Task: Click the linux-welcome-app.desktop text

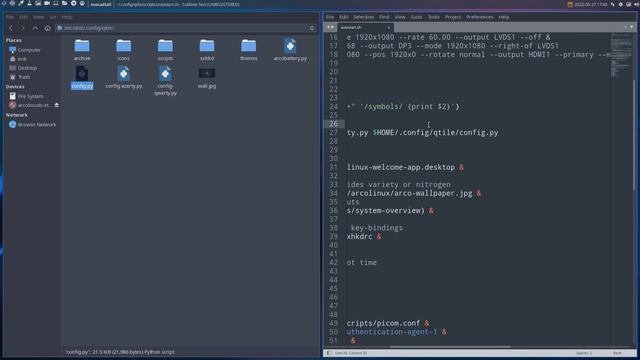Action: [x=401, y=167]
